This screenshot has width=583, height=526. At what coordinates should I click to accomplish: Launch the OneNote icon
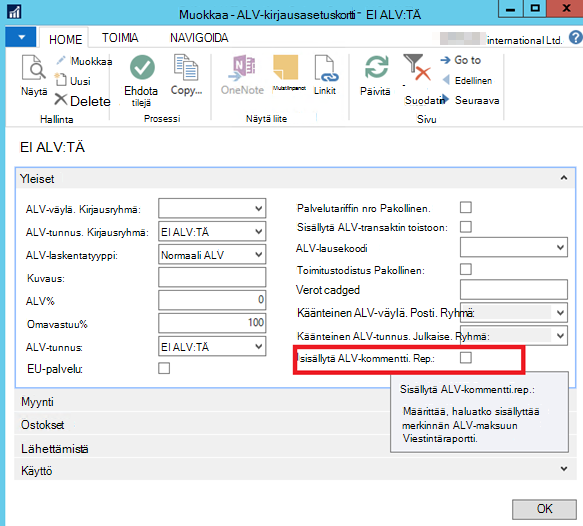point(242,68)
